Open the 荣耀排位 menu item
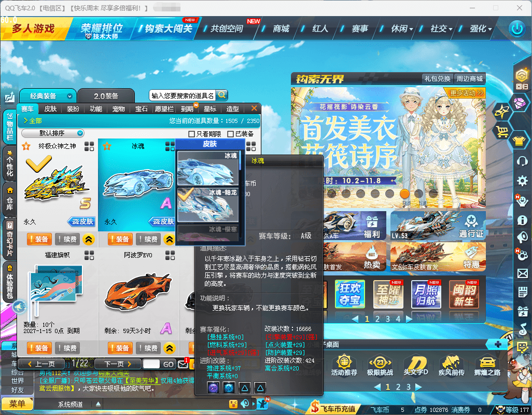Image resolution: width=532 pixels, height=415 pixels. click(x=102, y=30)
